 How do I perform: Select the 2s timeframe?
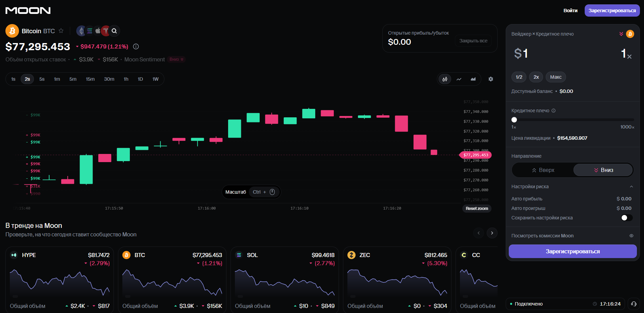point(27,79)
